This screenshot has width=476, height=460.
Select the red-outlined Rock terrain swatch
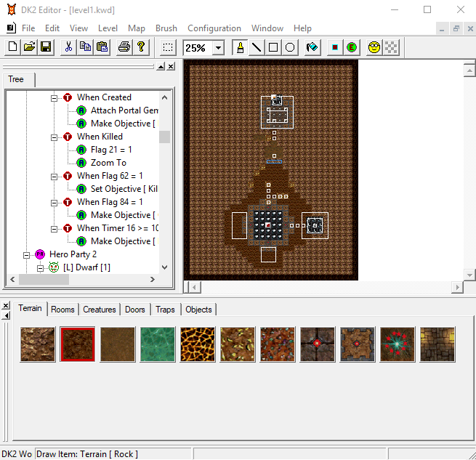click(x=78, y=344)
